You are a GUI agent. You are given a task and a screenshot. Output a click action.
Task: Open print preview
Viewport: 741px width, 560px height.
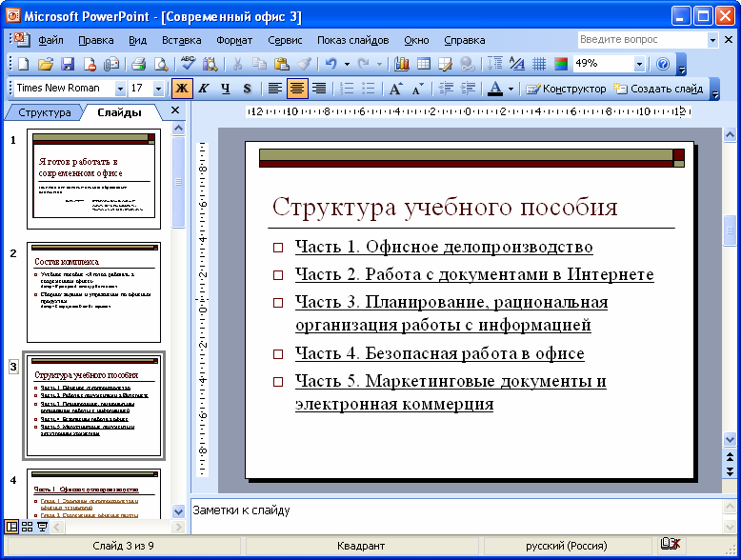pos(161,64)
